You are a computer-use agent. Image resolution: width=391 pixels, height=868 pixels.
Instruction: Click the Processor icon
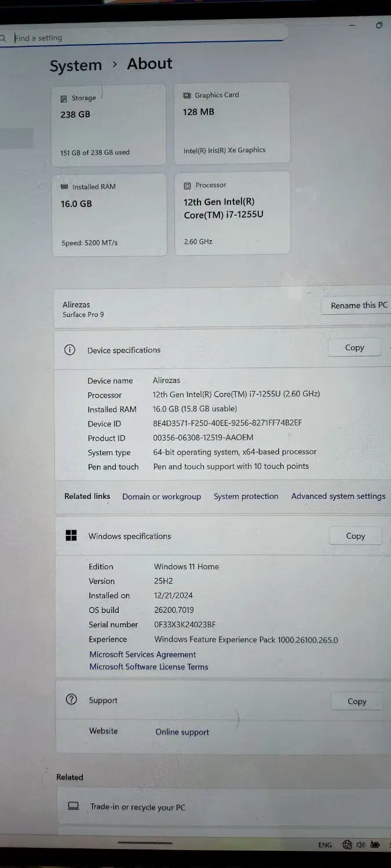[187, 186]
